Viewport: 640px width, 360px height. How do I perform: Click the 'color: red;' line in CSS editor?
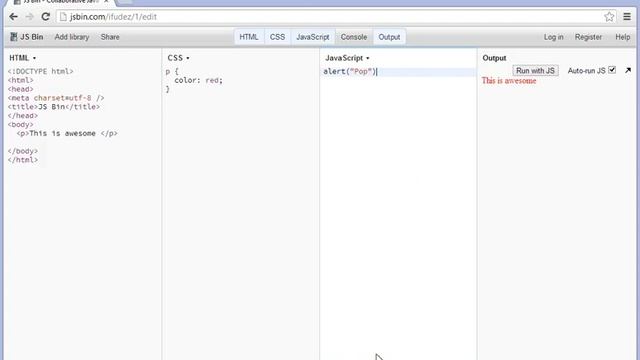[x=198, y=80]
